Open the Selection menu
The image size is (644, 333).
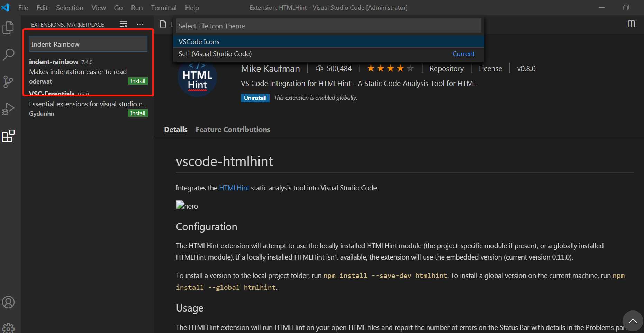pos(70,8)
